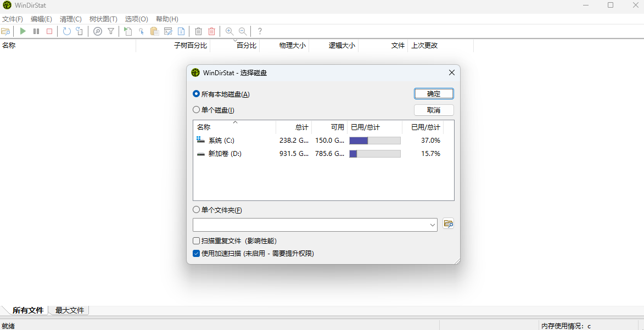Select the 单个磁盘 radio button

coord(197,110)
